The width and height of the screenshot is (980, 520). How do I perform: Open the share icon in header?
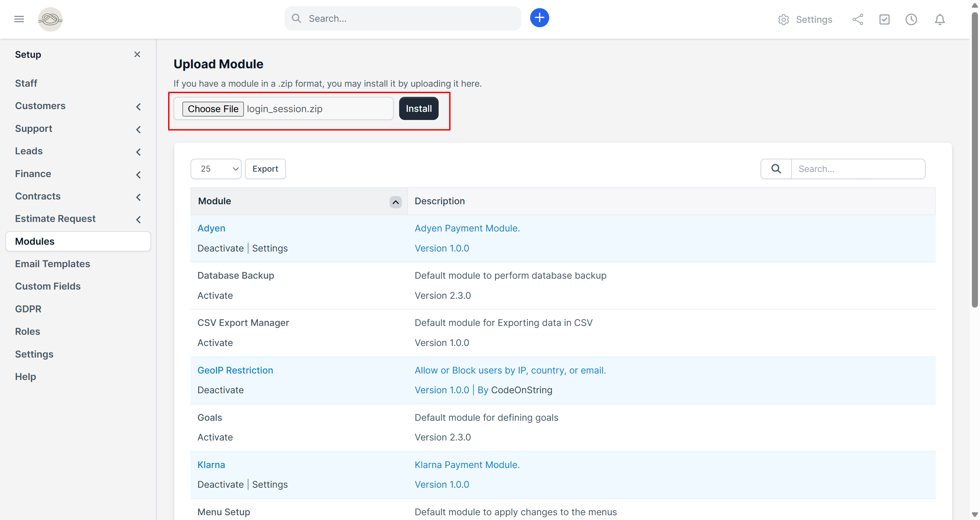pyautogui.click(x=857, y=19)
